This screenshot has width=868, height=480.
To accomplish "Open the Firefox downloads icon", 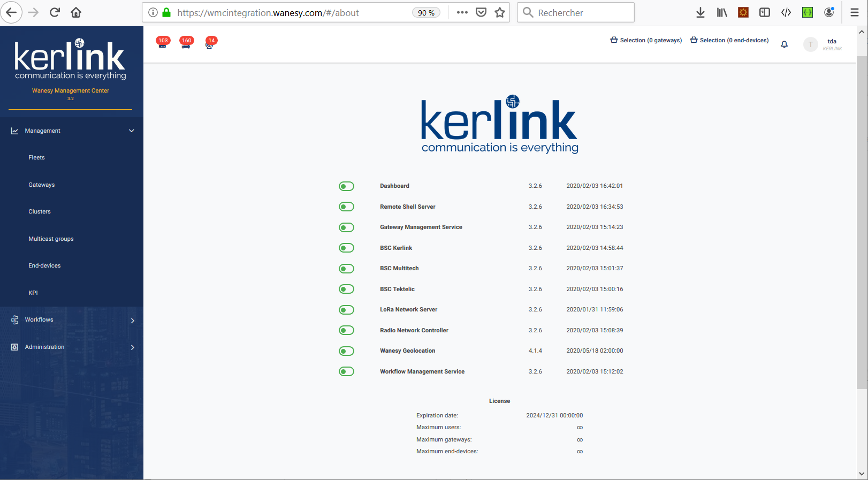I will point(700,12).
